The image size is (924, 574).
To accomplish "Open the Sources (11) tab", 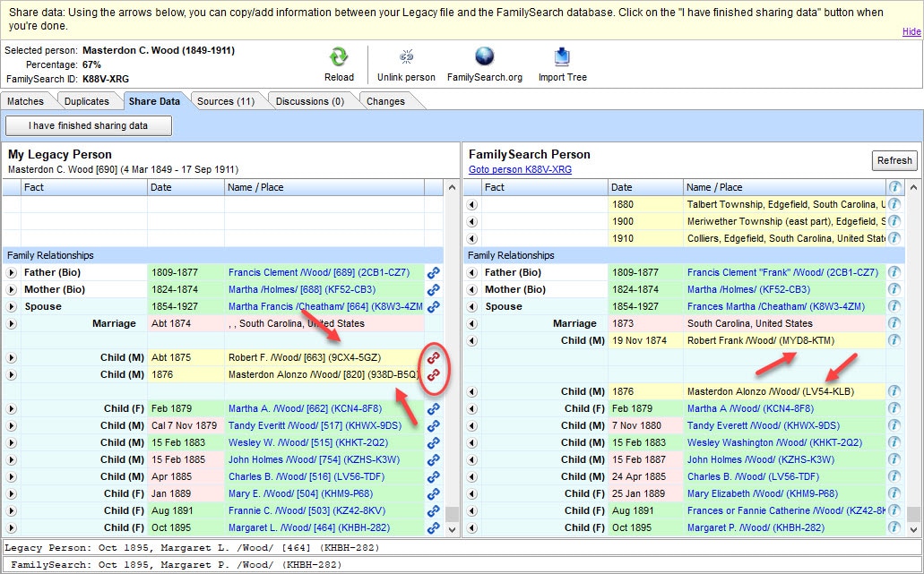I will 226,101.
